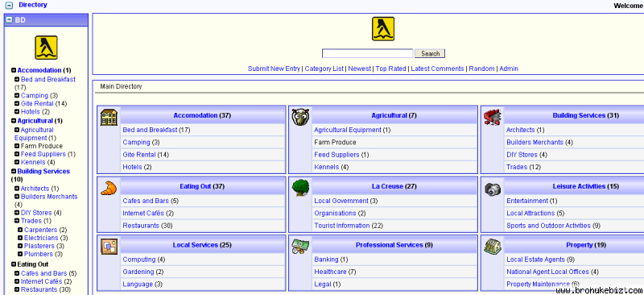The width and height of the screenshot is (644, 295).
Task: Open Entertainment under Leisure Activities
Action: tap(527, 201)
